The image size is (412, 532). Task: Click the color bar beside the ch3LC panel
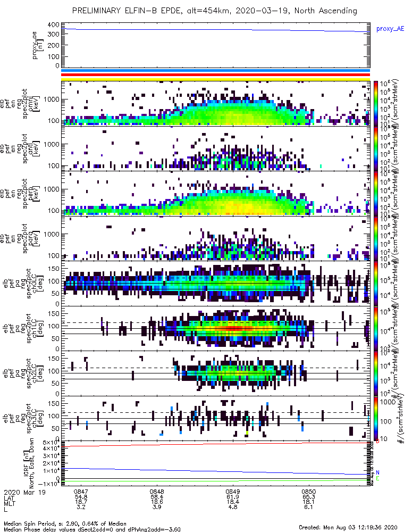click(375, 419)
